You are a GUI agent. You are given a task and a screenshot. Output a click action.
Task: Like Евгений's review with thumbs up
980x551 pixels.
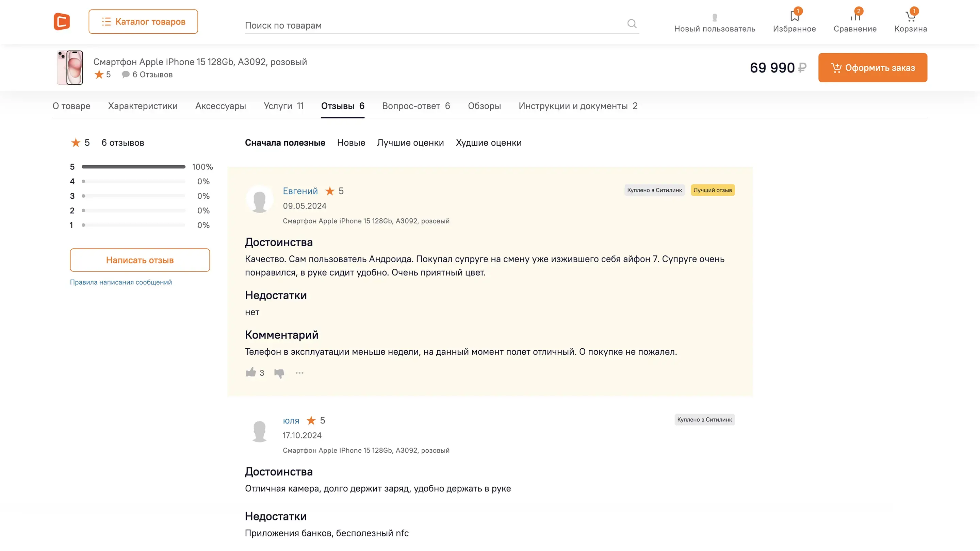tap(251, 372)
